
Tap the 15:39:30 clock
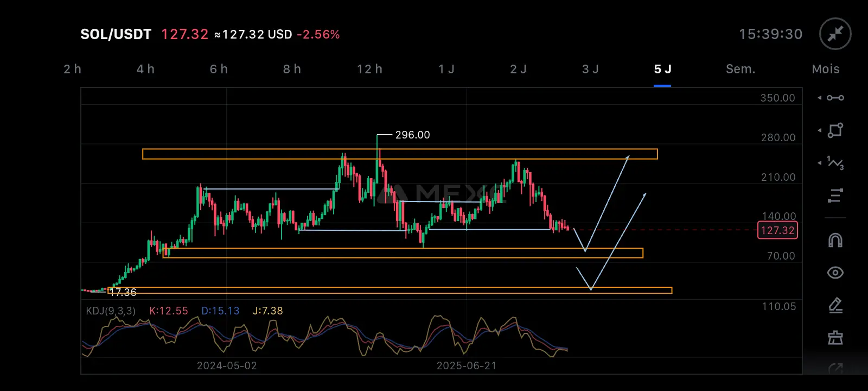pos(770,34)
